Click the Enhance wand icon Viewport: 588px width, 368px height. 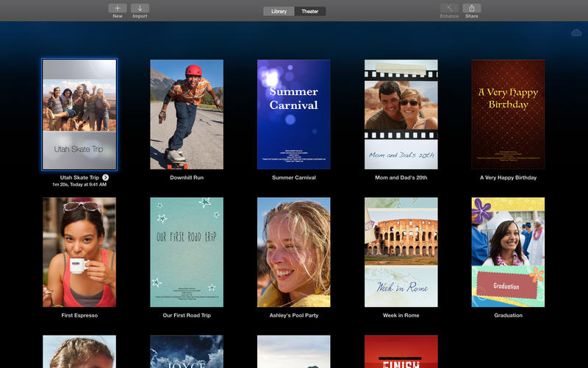click(449, 8)
